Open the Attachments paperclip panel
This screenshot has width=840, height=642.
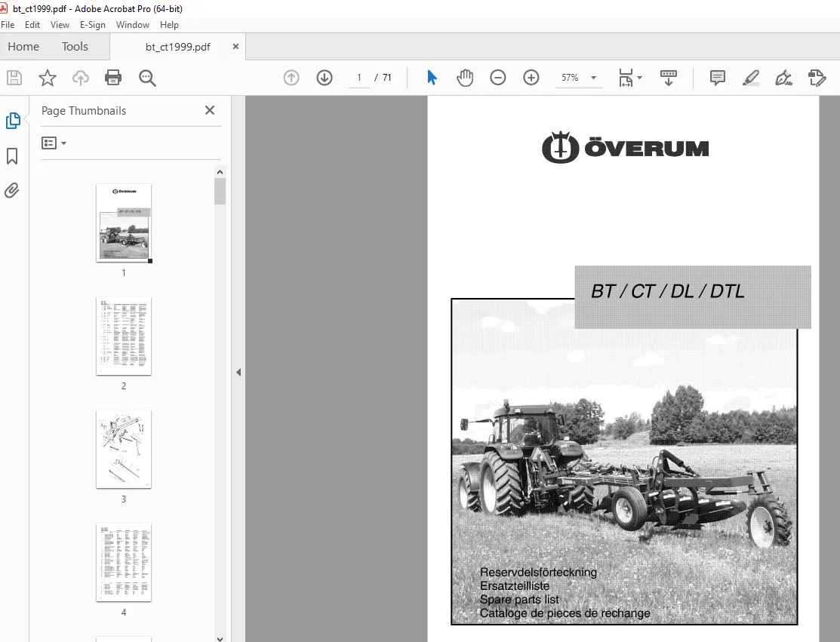(x=12, y=191)
